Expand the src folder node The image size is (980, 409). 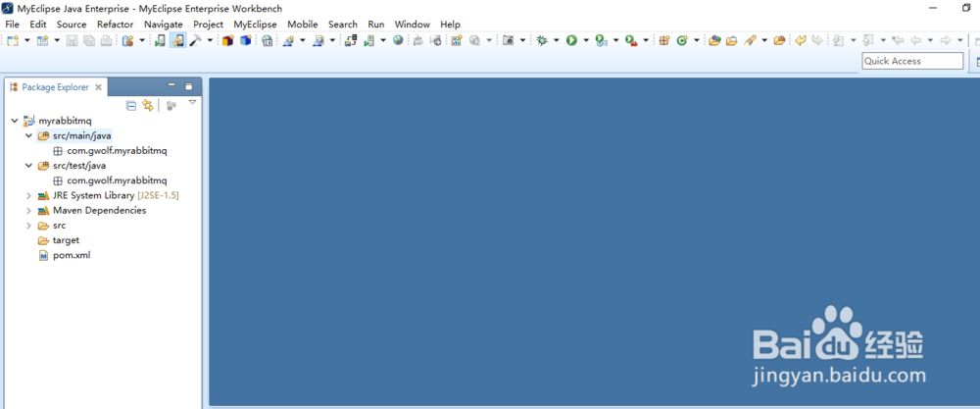pos(28,226)
